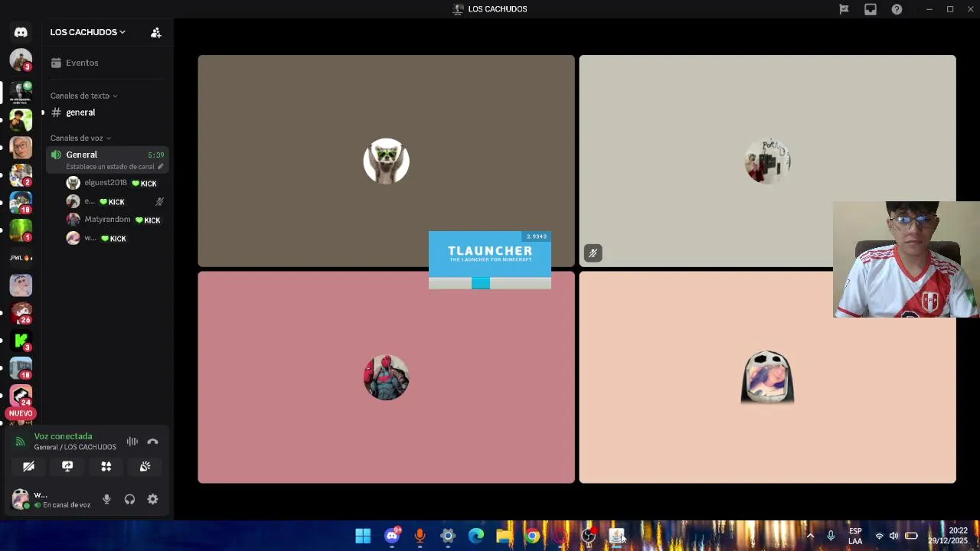Open the Java TLauncher icon on taskbar
This screenshot has height=551, width=980.
pos(617,536)
